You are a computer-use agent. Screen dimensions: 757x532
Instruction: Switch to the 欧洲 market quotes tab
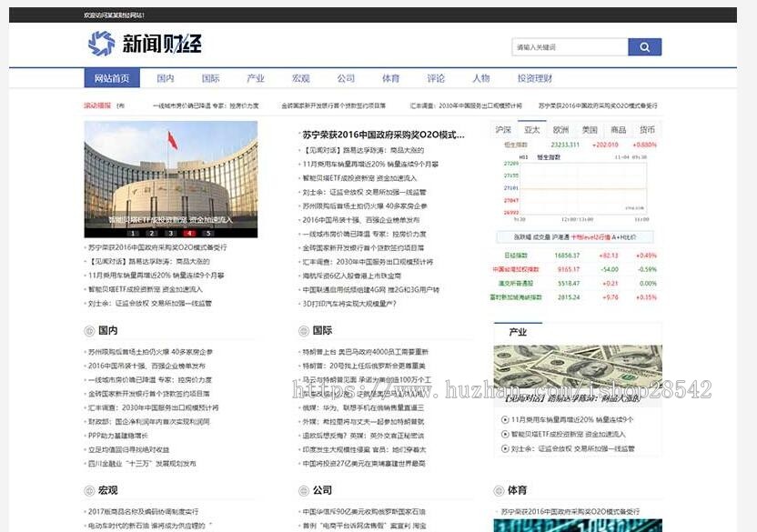pyautogui.click(x=560, y=130)
